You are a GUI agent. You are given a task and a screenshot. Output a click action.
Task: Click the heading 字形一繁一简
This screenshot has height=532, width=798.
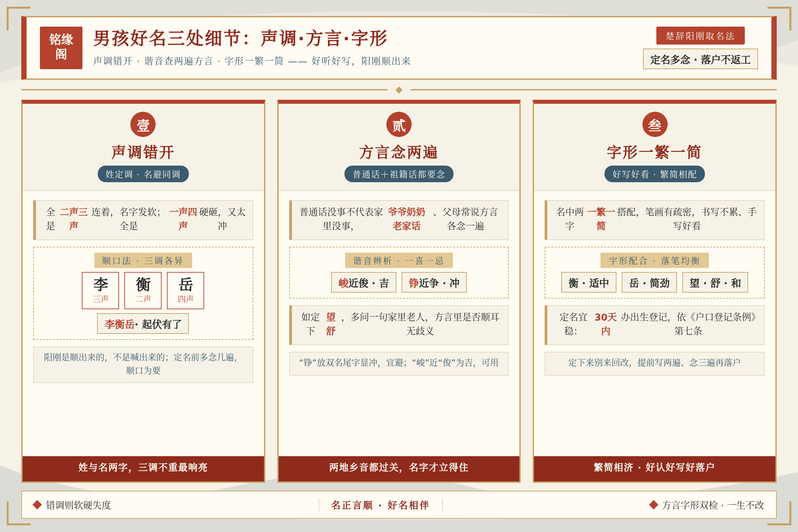point(654,152)
